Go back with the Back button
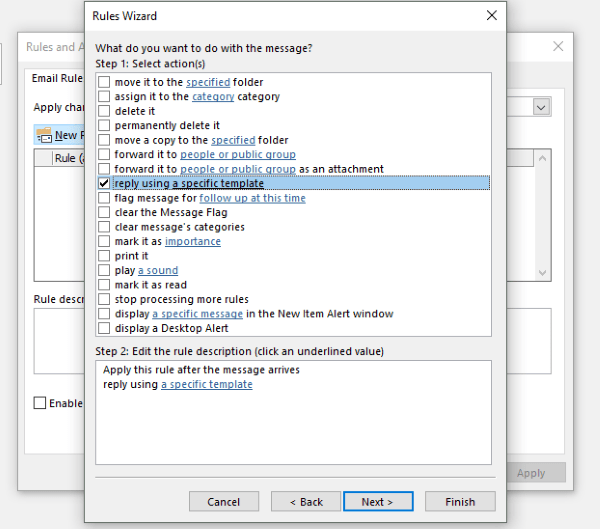The height and width of the screenshot is (529, 600). (x=300, y=502)
